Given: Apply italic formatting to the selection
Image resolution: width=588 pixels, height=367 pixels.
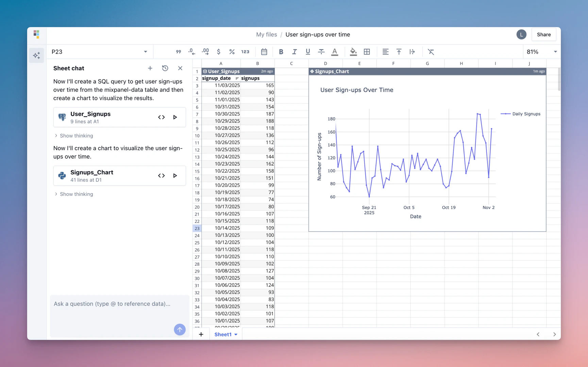Looking at the screenshot, I should [295, 52].
